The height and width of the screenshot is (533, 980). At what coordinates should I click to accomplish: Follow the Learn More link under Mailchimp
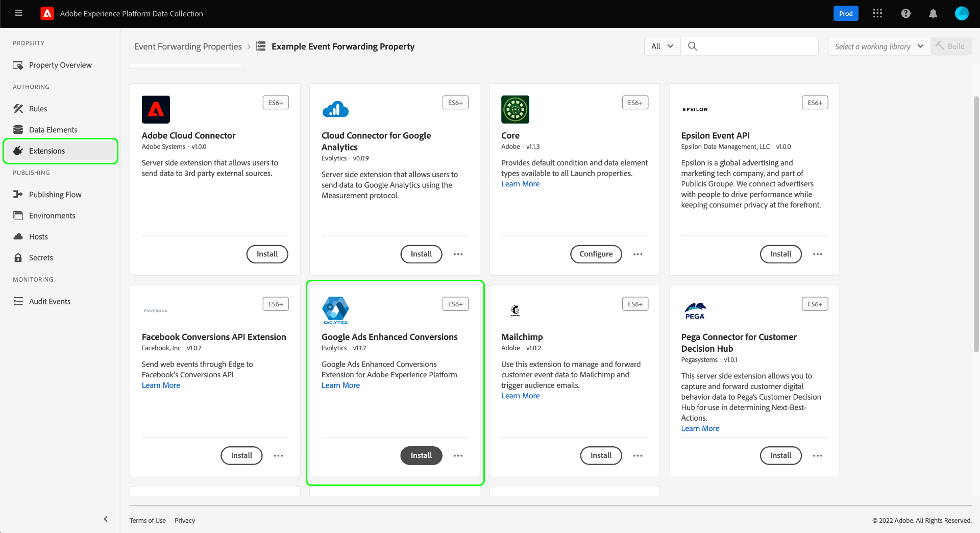[520, 396]
